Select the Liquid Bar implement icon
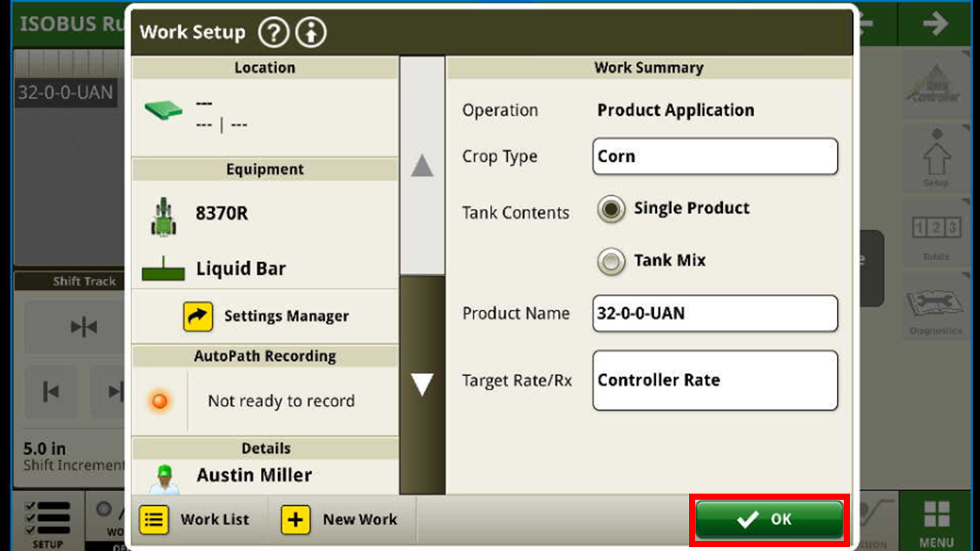This screenshot has height=551, width=980. click(163, 269)
